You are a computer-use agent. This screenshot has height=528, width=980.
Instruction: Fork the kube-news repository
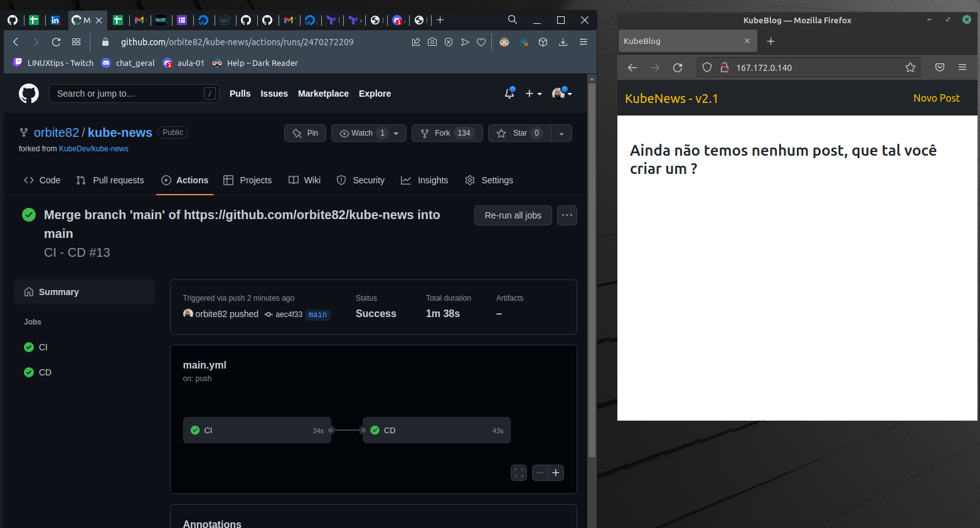(x=447, y=133)
